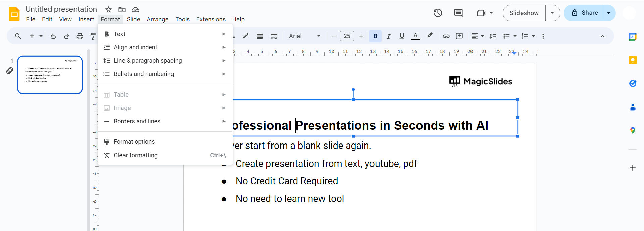Click the Move to folder icon
644x231 pixels.
pyautogui.click(x=122, y=9)
